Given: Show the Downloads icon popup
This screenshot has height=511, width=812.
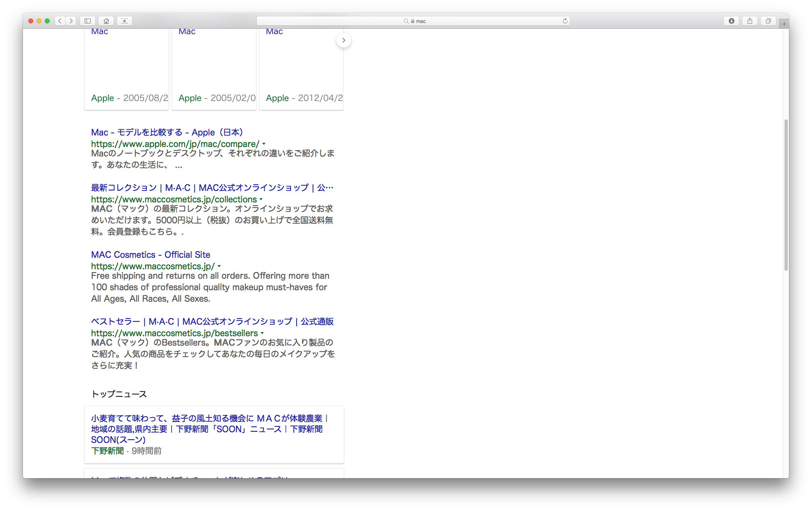Looking at the screenshot, I should [x=731, y=21].
